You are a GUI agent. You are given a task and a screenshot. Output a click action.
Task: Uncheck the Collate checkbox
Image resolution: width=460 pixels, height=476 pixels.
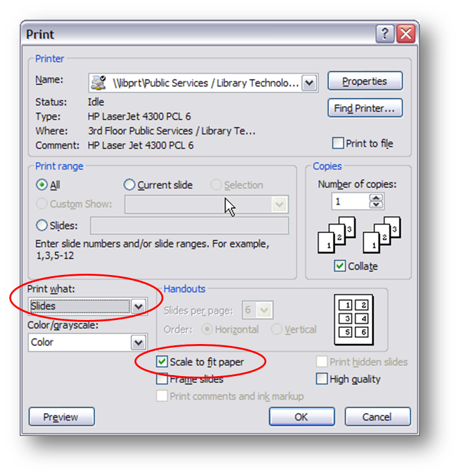coord(340,266)
